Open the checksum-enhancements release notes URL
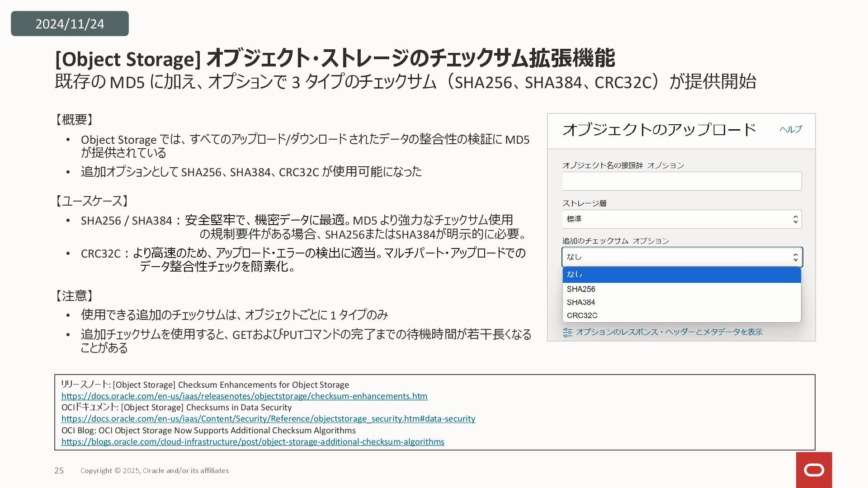Screen dimensions: 868x488 (x=244, y=396)
